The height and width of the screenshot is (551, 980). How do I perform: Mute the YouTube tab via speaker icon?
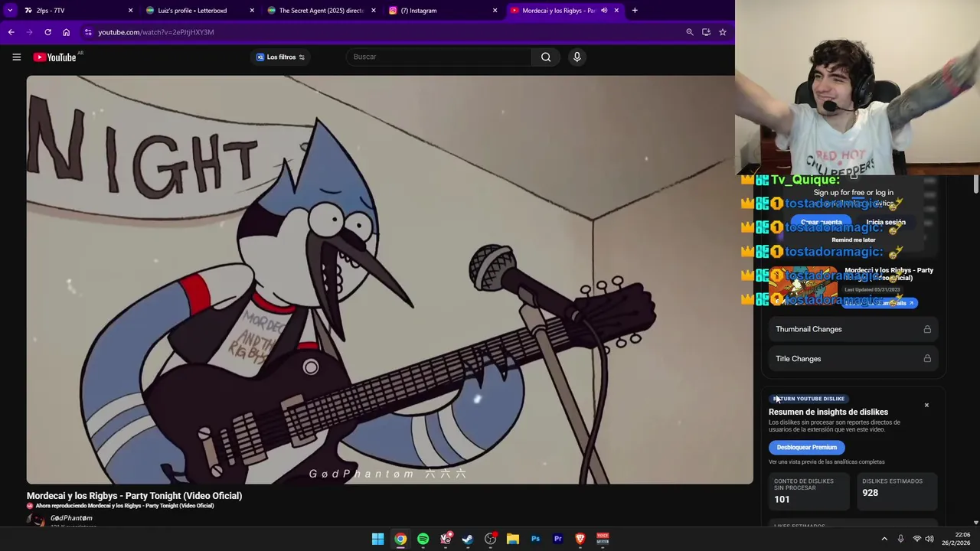tap(603, 11)
